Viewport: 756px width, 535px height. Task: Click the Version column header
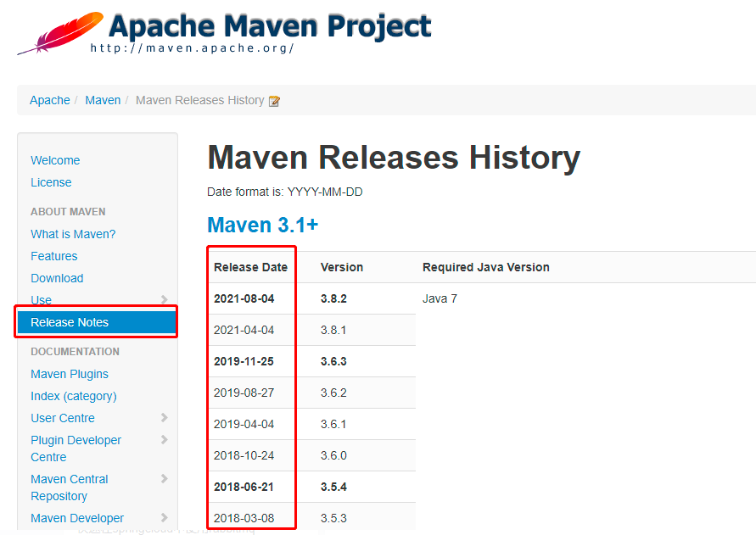pos(342,268)
